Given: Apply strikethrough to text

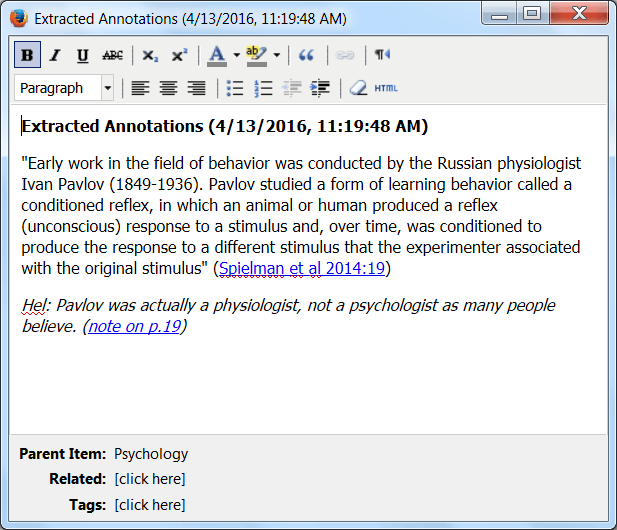Looking at the screenshot, I should tap(112, 55).
